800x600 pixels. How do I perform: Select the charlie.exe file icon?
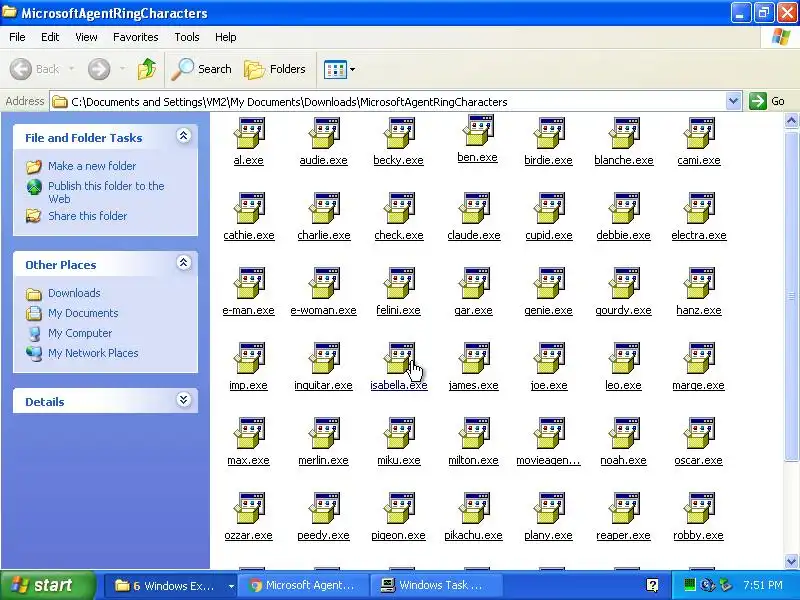324,208
